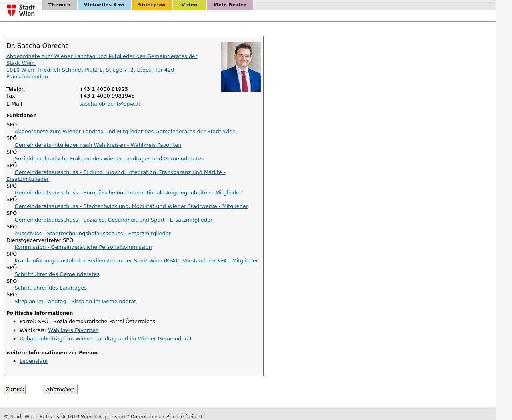Open Wahlkreis Favoriten link under Politische Informationen

(73, 330)
